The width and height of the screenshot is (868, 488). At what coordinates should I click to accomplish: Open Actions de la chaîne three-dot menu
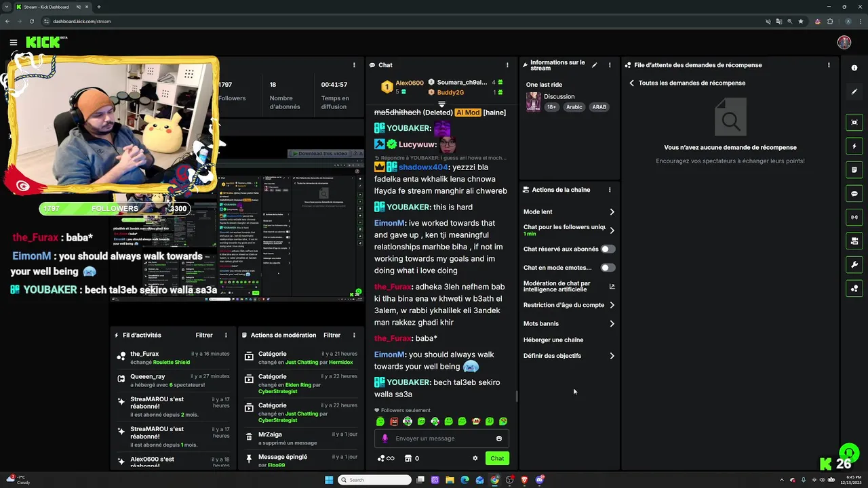[x=610, y=190]
